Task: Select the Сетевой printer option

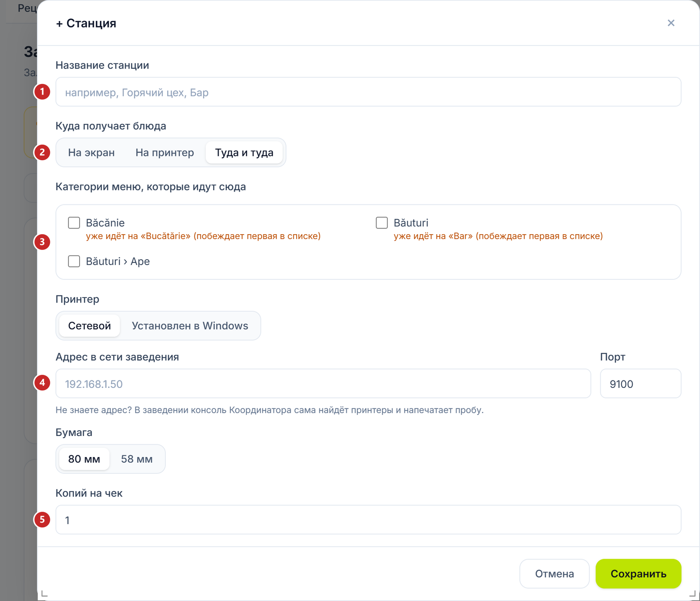Action: [x=89, y=326]
